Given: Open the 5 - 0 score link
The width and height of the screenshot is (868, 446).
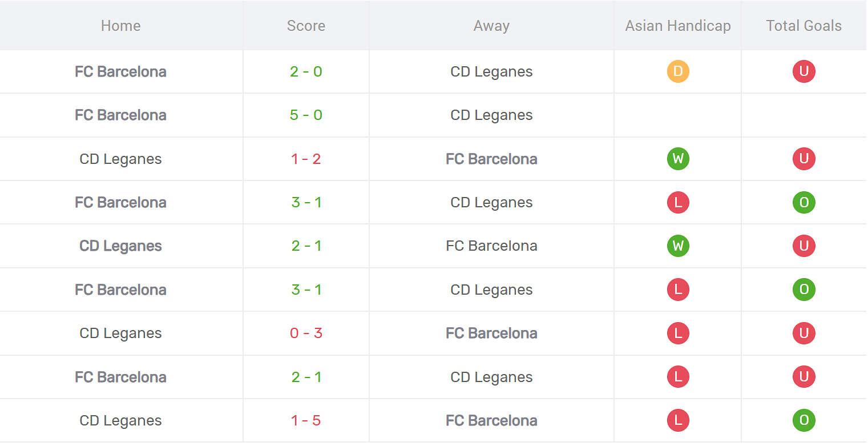Looking at the screenshot, I should click(x=306, y=115).
